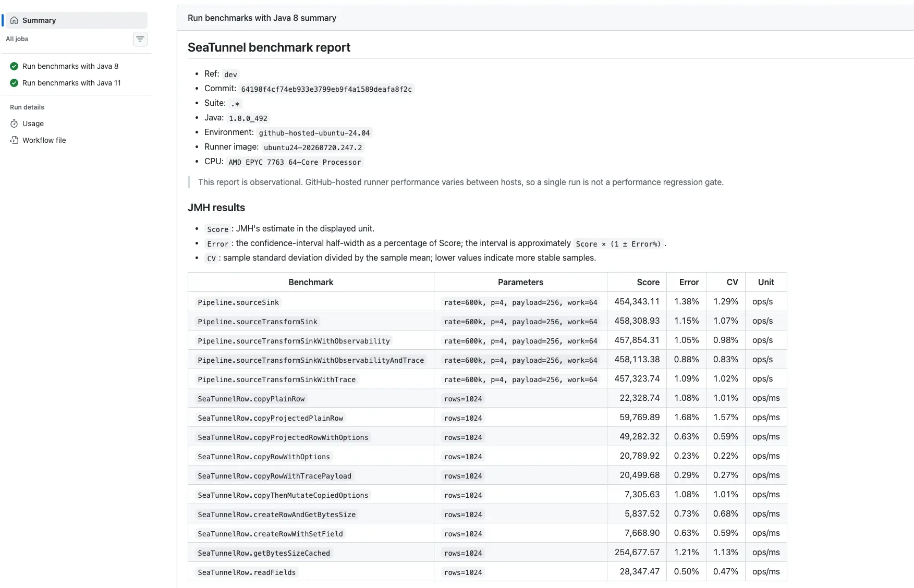Click the stopwatch icon next to Usage
The image size is (914, 588).
pyautogui.click(x=14, y=124)
